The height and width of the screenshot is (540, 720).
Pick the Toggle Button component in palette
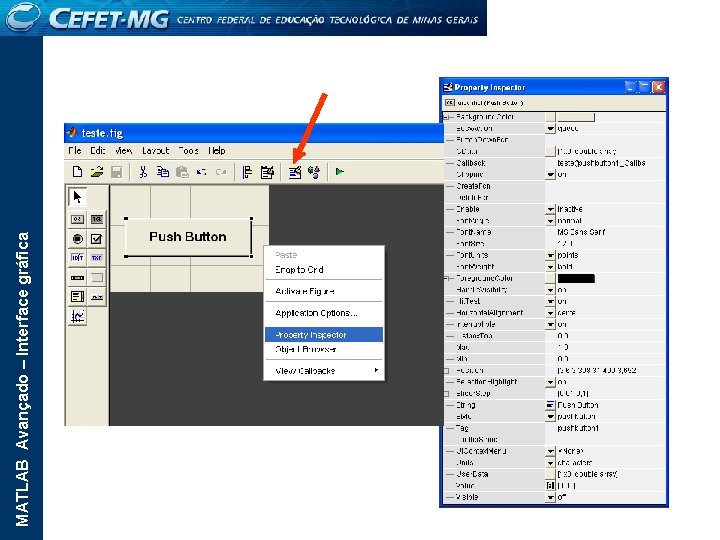point(96,219)
